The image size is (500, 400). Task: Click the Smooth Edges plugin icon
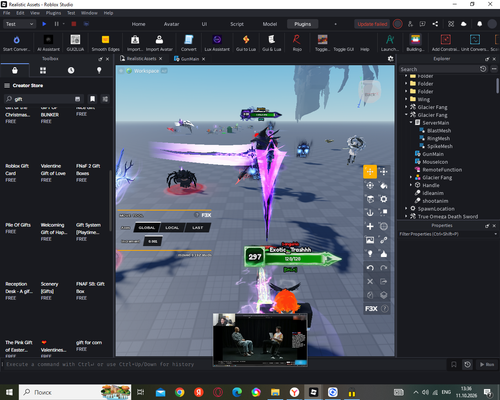tap(105, 40)
